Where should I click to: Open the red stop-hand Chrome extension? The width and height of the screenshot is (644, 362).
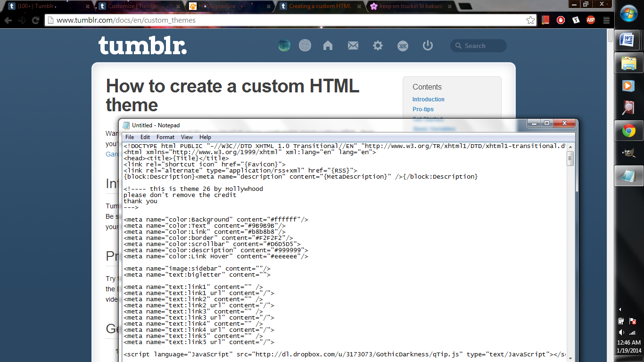[561, 20]
